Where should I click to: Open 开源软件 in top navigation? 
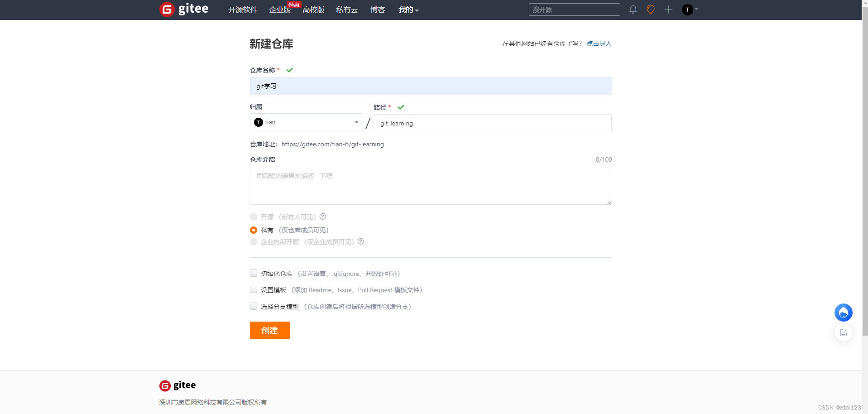243,10
